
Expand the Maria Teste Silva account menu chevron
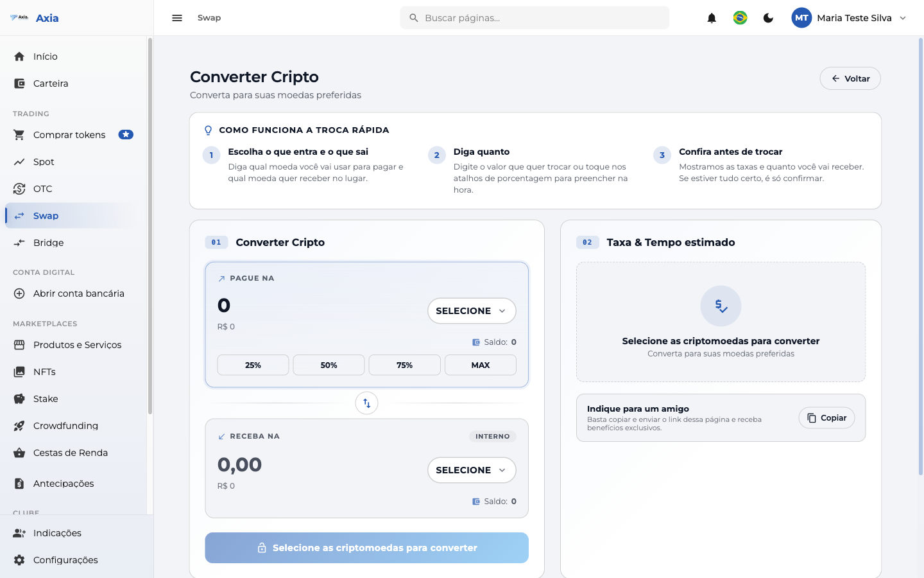click(903, 18)
